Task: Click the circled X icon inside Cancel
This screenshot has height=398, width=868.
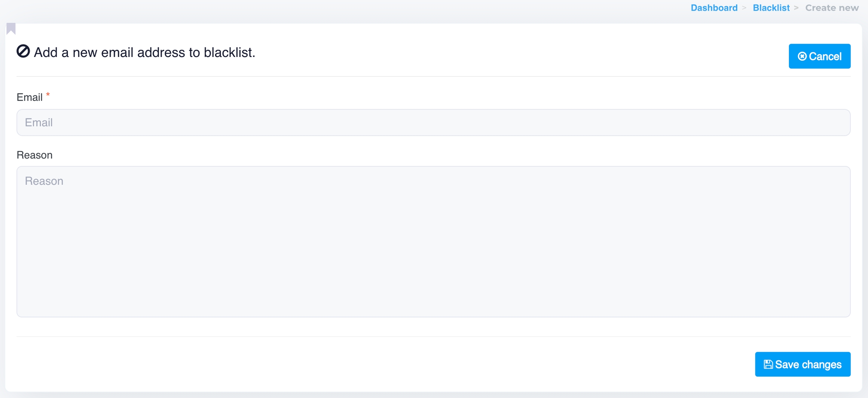Action: 802,57
